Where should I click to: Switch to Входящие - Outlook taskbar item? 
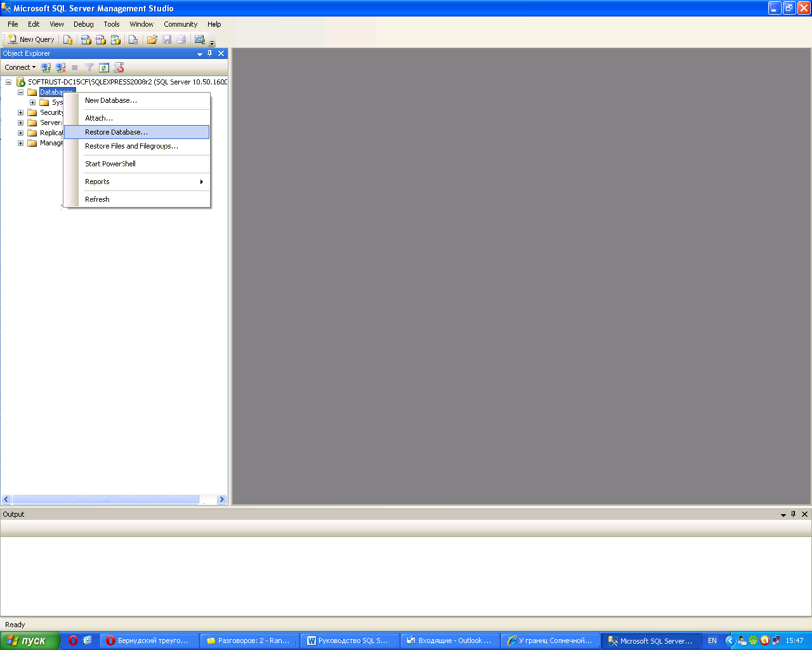point(450,640)
